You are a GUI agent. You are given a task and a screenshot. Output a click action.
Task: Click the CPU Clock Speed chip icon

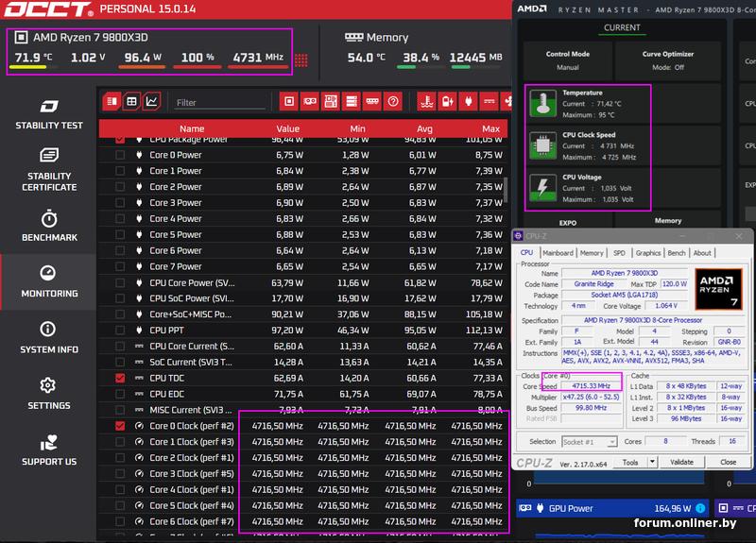tap(542, 145)
